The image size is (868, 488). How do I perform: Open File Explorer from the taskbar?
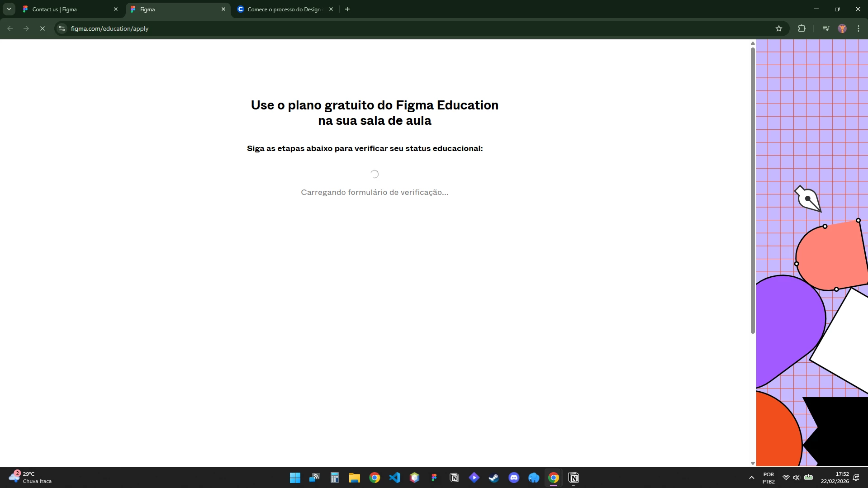point(355,478)
